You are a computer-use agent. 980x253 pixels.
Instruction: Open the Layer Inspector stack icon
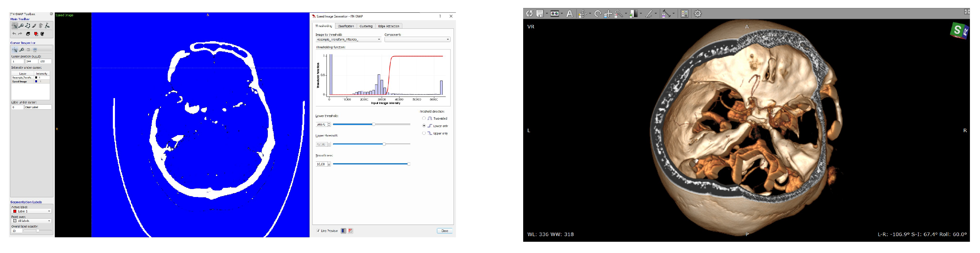(x=28, y=34)
